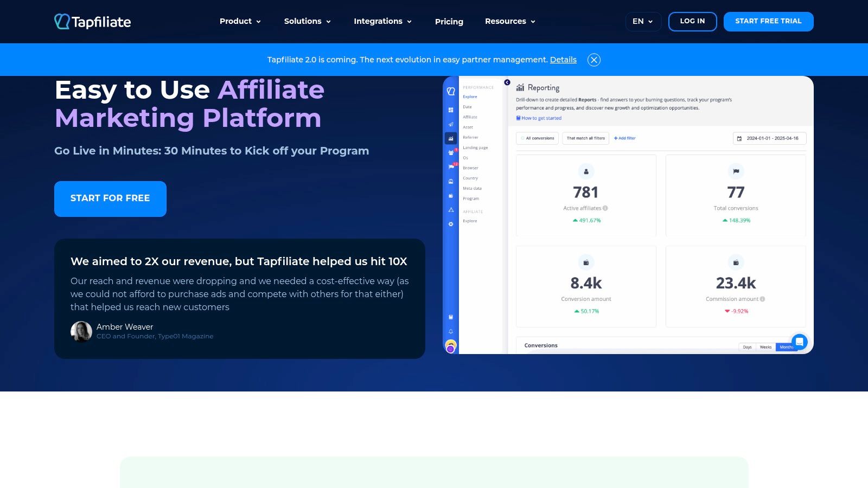This screenshot has height=488, width=868.
Task: Open the Integrations menu
Action: pos(382,22)
